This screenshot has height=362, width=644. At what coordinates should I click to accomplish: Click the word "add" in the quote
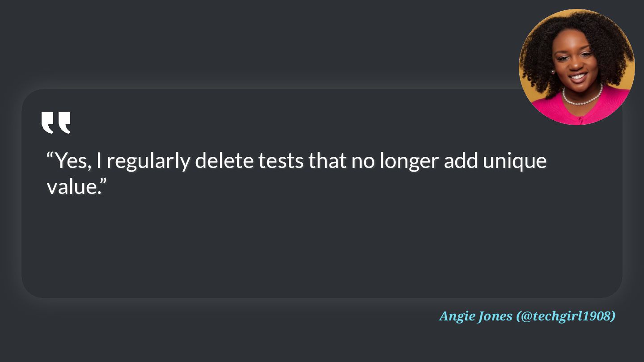(460, 161)
